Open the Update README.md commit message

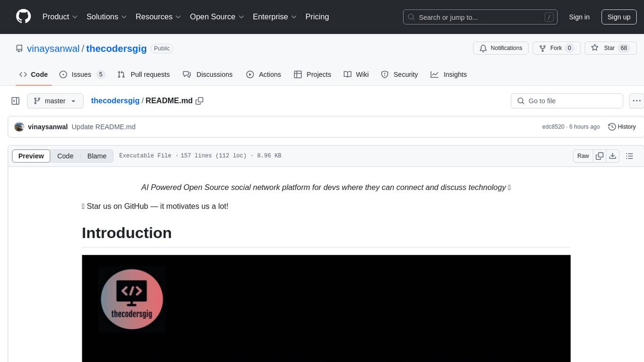(104, 127)
